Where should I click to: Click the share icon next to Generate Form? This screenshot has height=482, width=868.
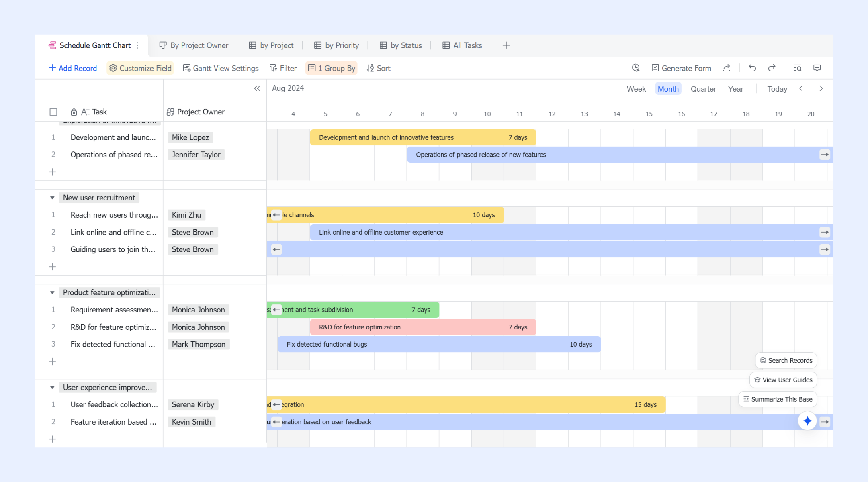(x=727, y=68)
